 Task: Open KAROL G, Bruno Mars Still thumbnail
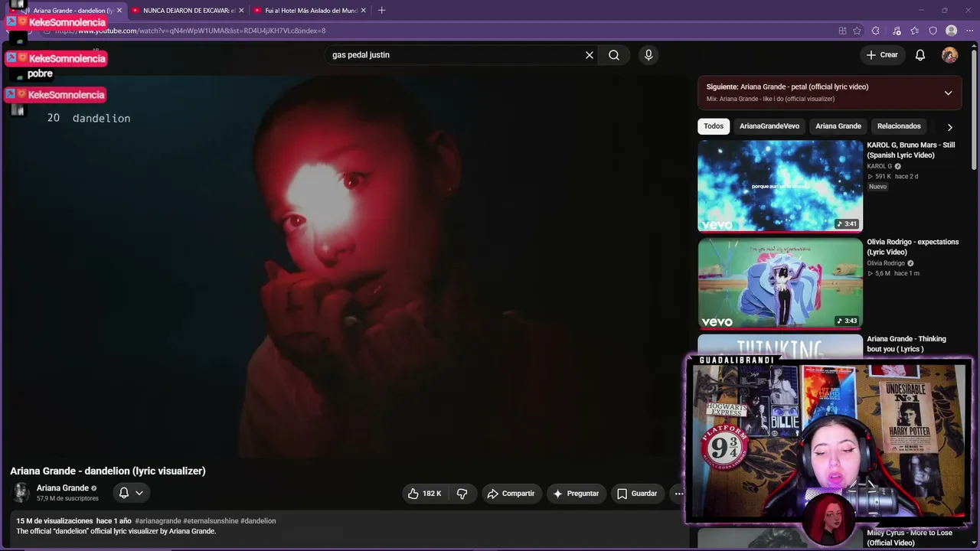(780, 186)
